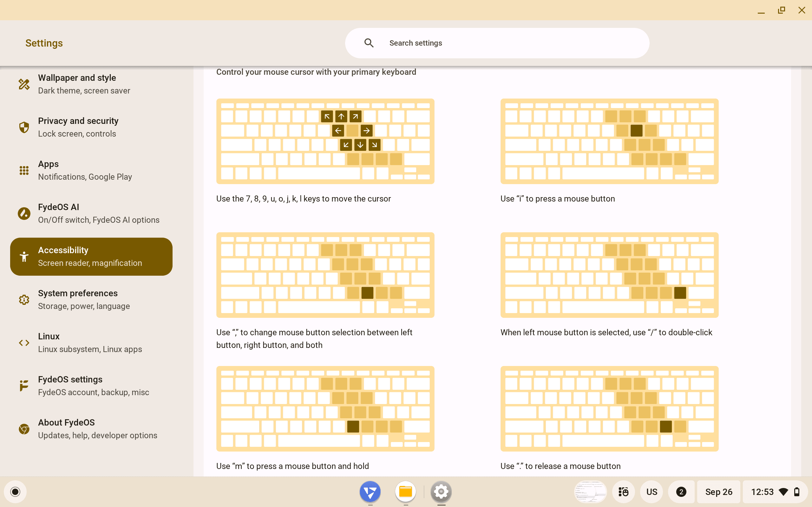Click the launcher button on the shelf
The width and height of the screenshot is (812, 507).
(x=15, y=491)
